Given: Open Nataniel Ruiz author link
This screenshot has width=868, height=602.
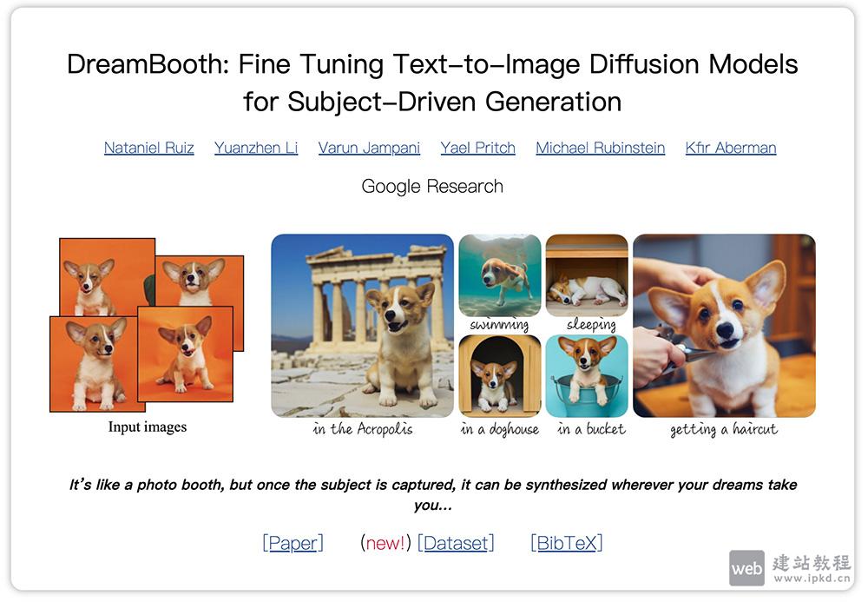Looking at the screenshot, I should point(148,148).
